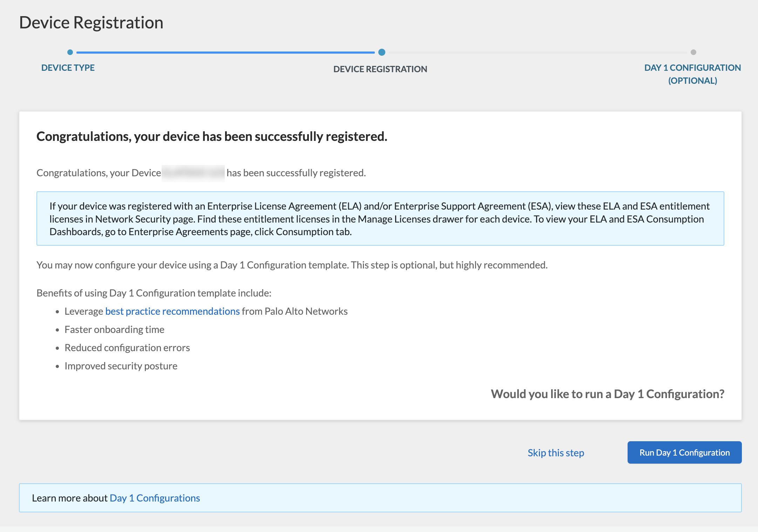Click the Device Registration step dot
758x532 pixels.
click(x=382, y=52)
